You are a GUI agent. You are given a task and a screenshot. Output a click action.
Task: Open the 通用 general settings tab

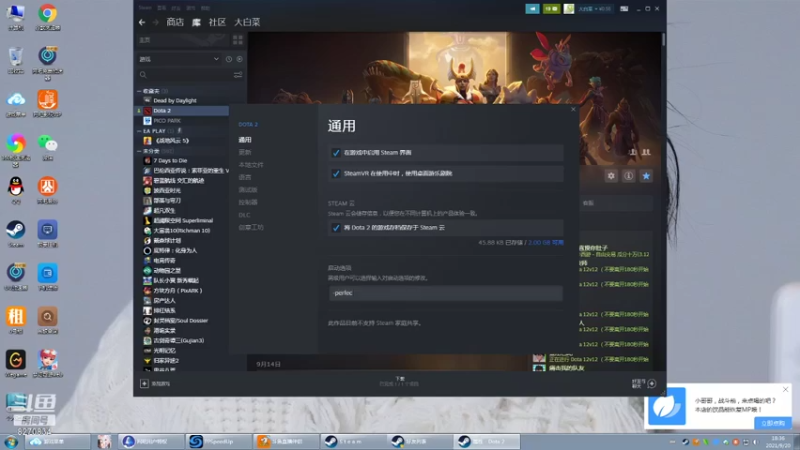(245, 139)
